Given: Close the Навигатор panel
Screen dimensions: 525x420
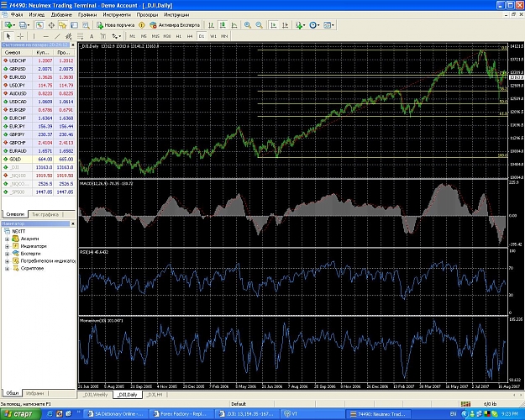Looking at the screenshot, I should (x=72, y=223).
